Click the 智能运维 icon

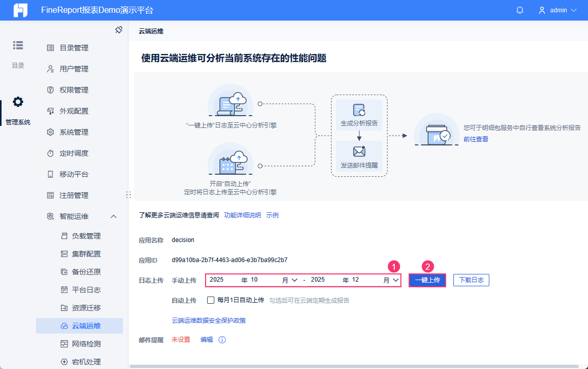(50, 216)
